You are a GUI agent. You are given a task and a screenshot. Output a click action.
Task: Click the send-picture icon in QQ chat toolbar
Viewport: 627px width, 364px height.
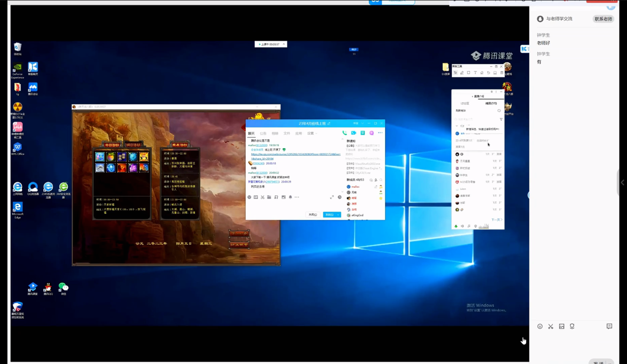tap(284, 197)
